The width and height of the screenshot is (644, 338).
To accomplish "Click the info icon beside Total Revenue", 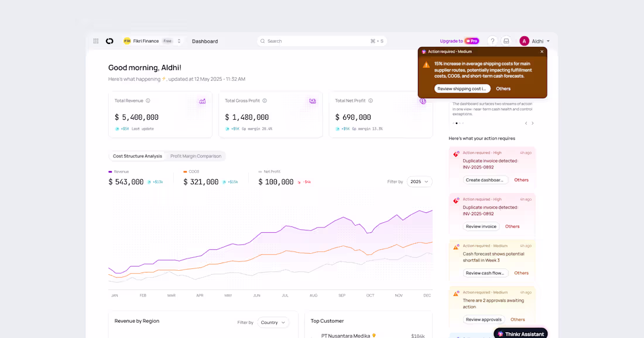I will tap(148, 101).
